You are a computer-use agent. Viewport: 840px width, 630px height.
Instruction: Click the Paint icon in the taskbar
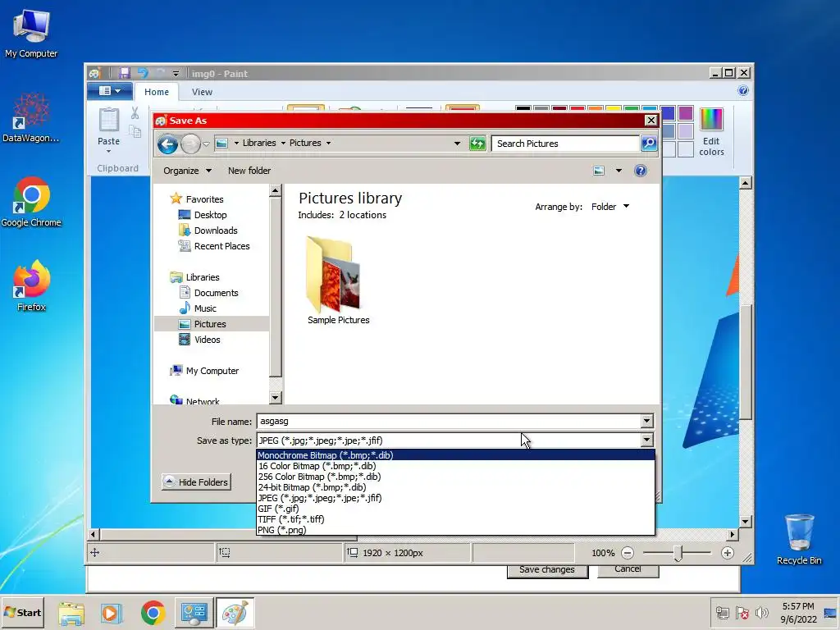235,612
